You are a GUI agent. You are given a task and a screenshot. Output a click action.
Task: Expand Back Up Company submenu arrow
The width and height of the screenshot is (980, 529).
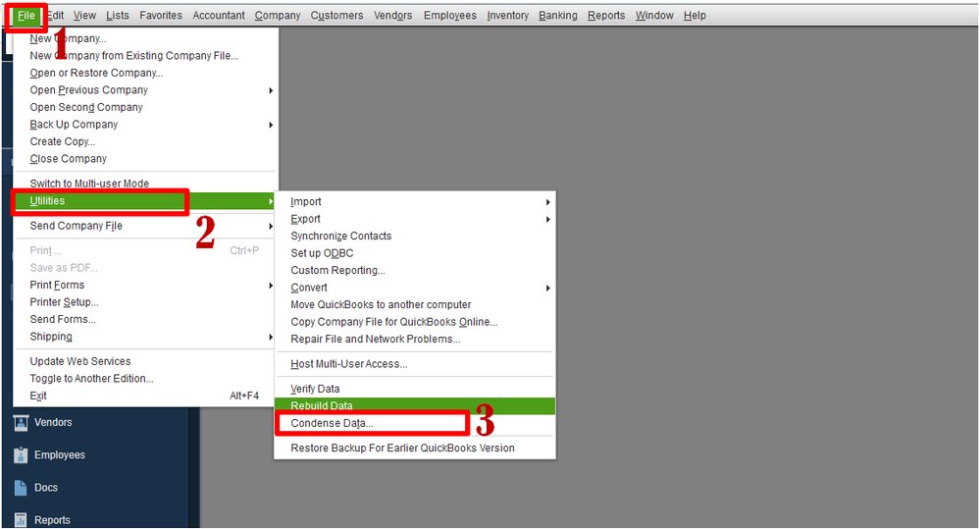coord(271,125)
